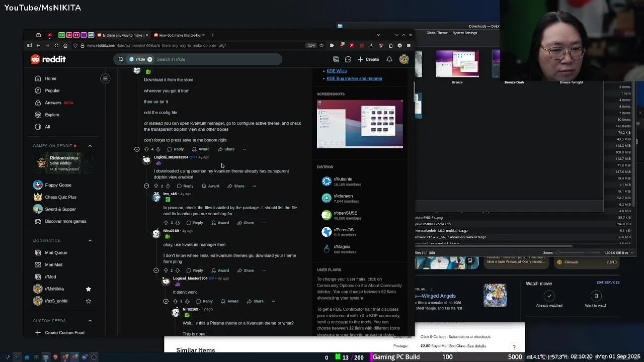Open user avatar menu on Reddit

[404, 59]
